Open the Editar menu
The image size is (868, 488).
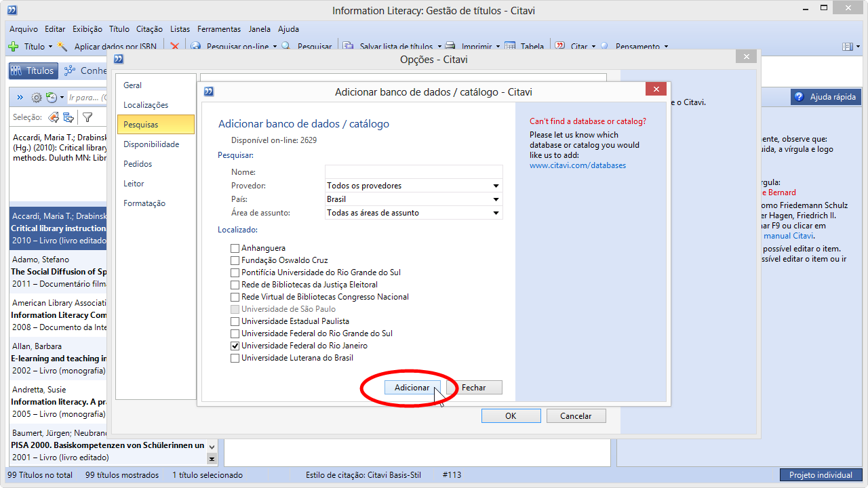tap(55, 29)
